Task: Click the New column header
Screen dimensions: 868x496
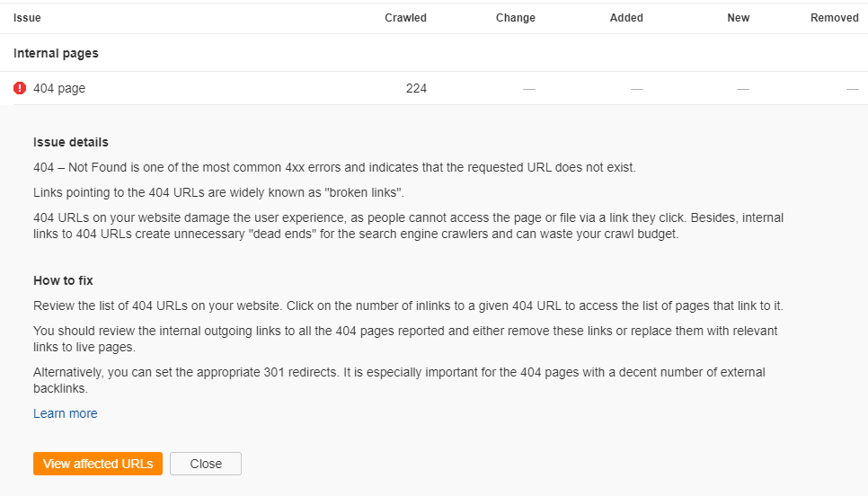Action: (x=738, y=18)
